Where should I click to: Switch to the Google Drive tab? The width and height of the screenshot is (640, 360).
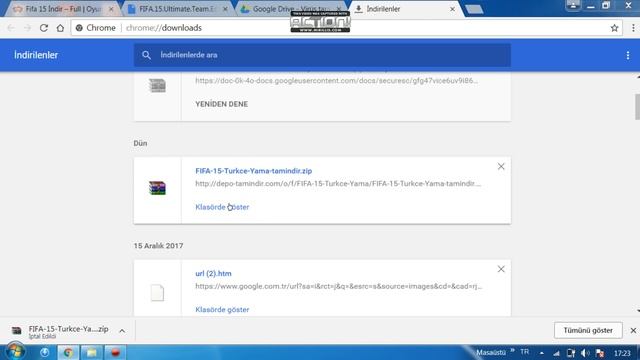(290, 9)
